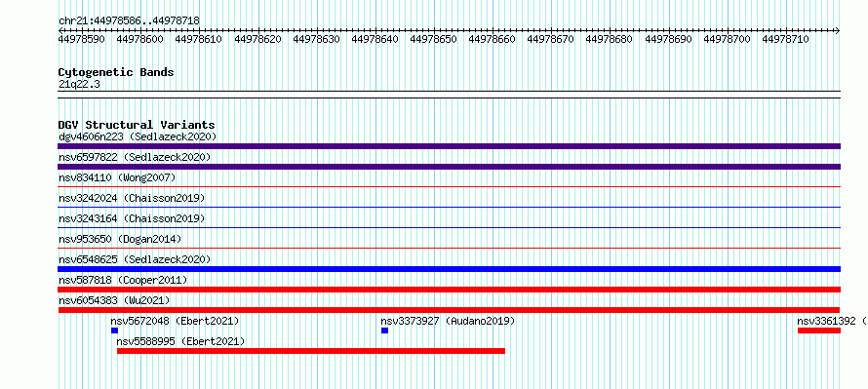Click the Cytogenetic Bands track heading

(x=116, y=72)
